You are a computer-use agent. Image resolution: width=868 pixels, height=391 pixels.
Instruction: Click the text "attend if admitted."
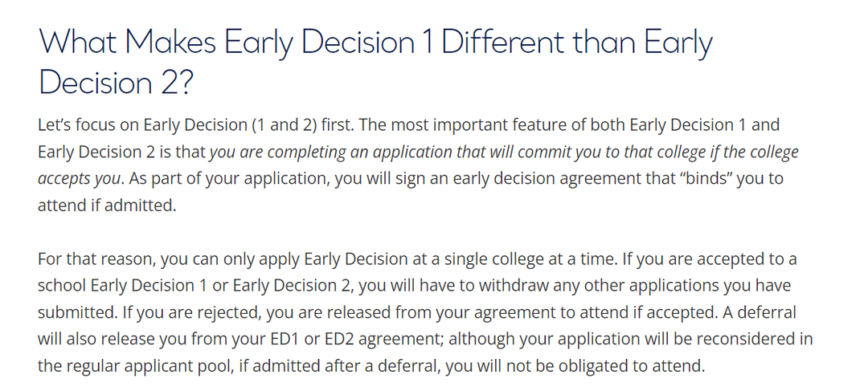pos(107,206)
